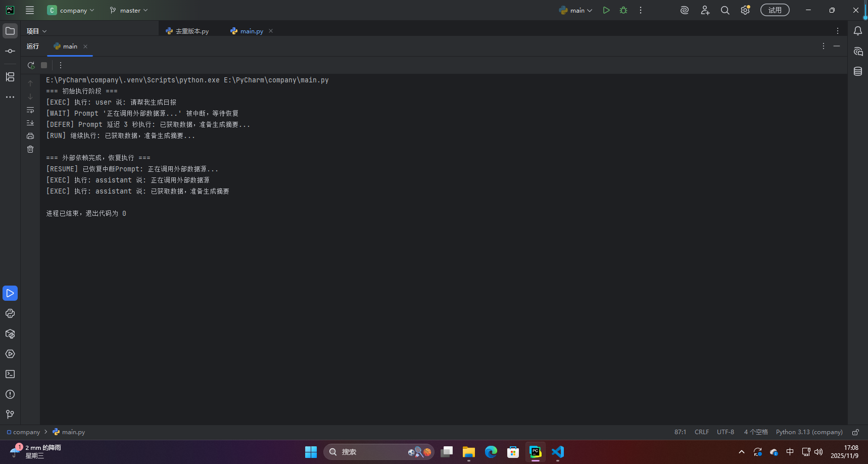
Task: Open the Commit tool window
Action: click(10, 51)
